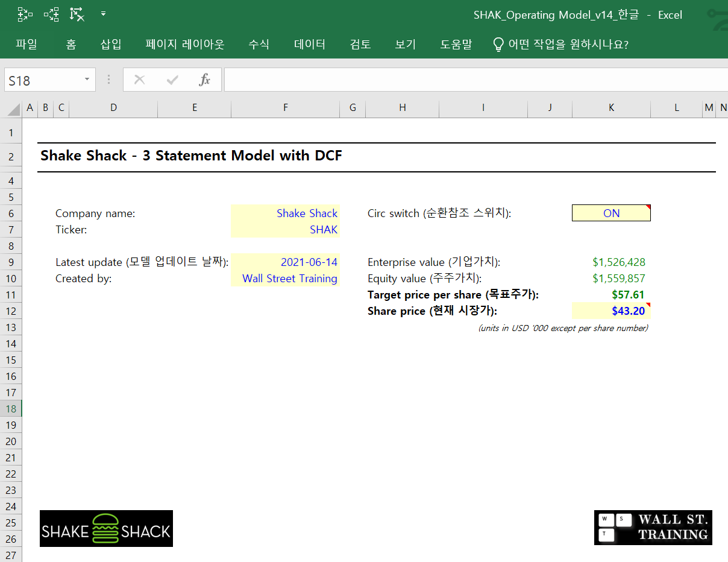The width and height of the screenshot is (728, 562).
Task: Select the ticker cell containing 'SHAK'
Action: [285, 230]
